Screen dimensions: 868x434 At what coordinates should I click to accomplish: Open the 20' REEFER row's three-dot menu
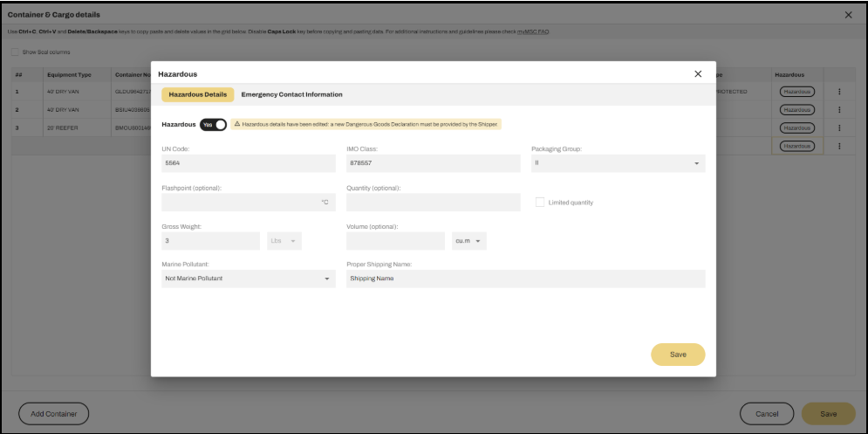[x=839, y=127]
